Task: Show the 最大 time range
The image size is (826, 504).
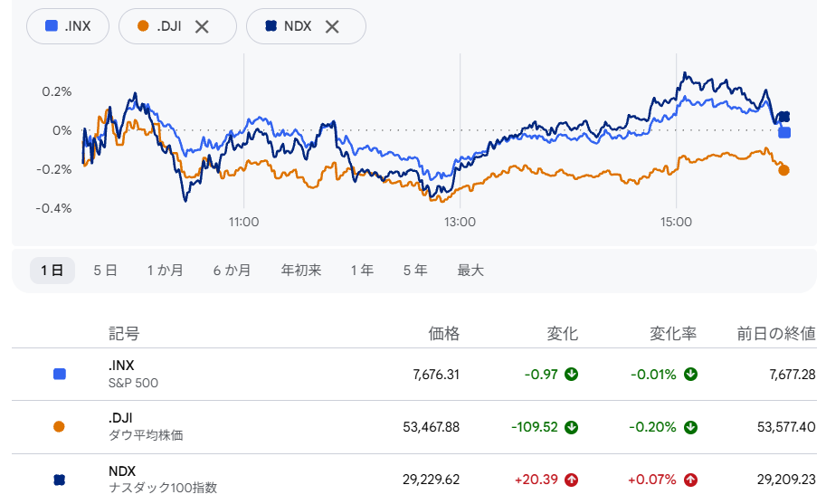Action: 470,271
